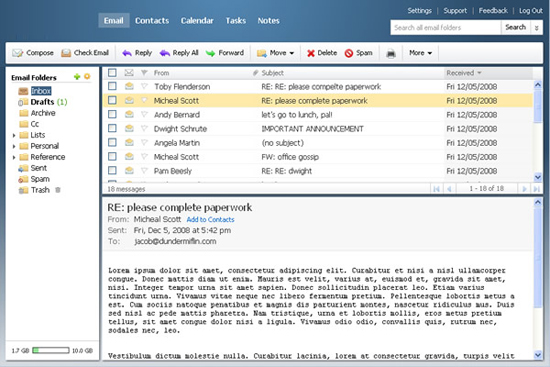Click the Search button
Viewport: 550px width, 367px height.
pos(516,27)
